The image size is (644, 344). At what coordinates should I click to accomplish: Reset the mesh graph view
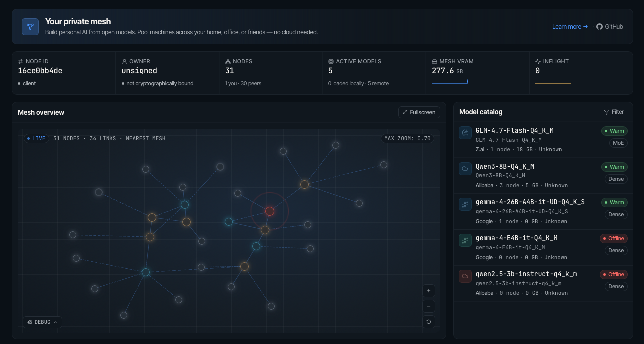[x=428, y=322]
